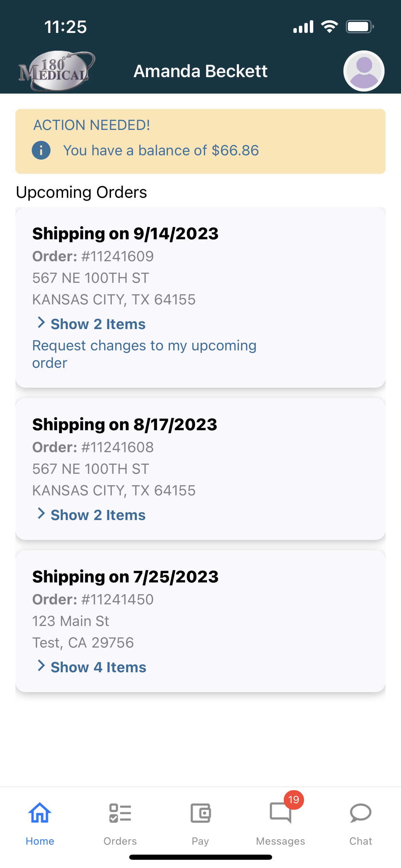401x868 pixels.
Task: Open the Pay wallet icon
Action: pos(200,813)
